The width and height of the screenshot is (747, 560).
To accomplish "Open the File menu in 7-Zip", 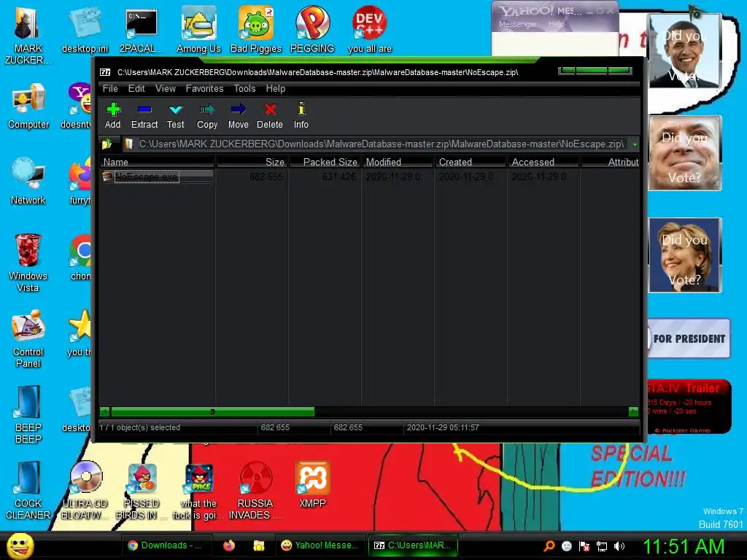I will pos(110,88).
